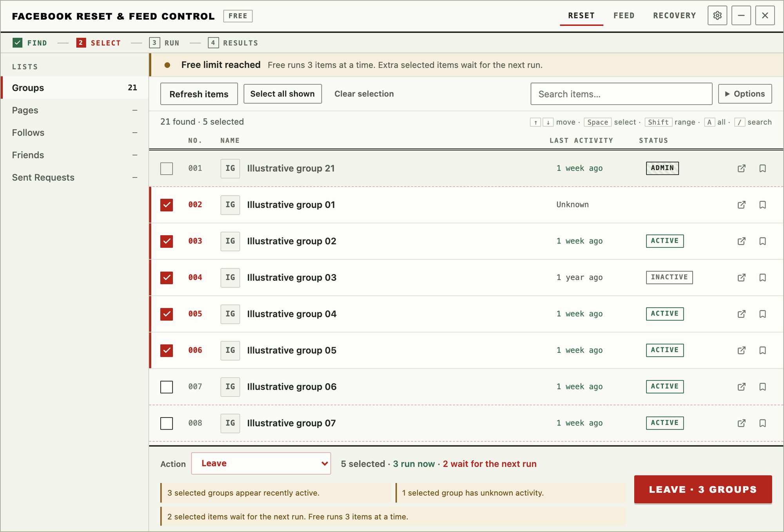This screenshot has width=784, height=532.
Task: Bookmark Illustrative group 06
Action: (x=762, y=387)
